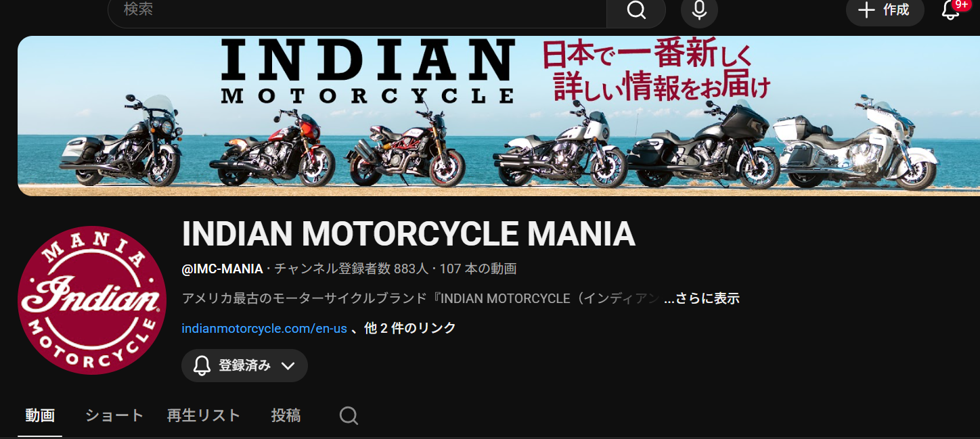
Task: Open the indianmotorcycle.com/en-us link
Action: tap(264, 329)
